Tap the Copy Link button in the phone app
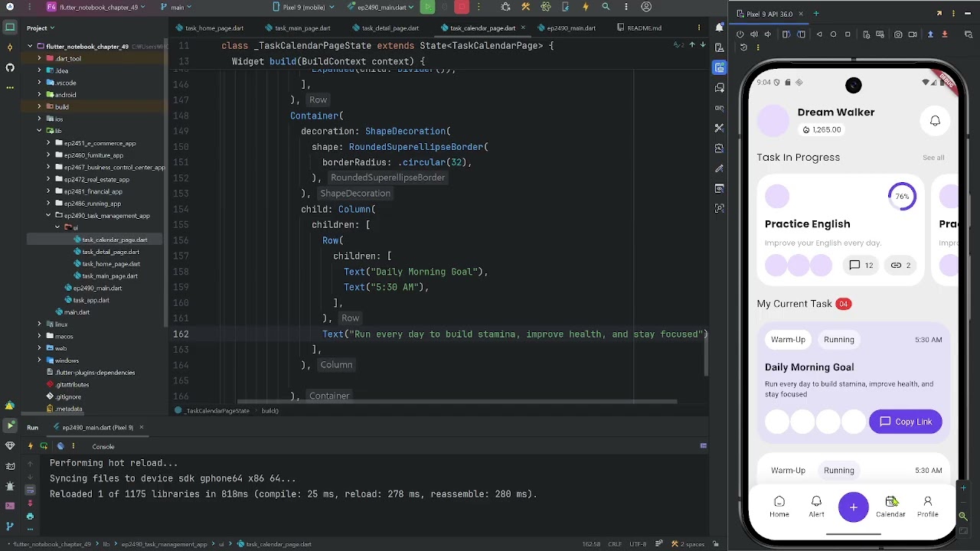The height and width of the screenshot is (551, 980). point(905,422)
